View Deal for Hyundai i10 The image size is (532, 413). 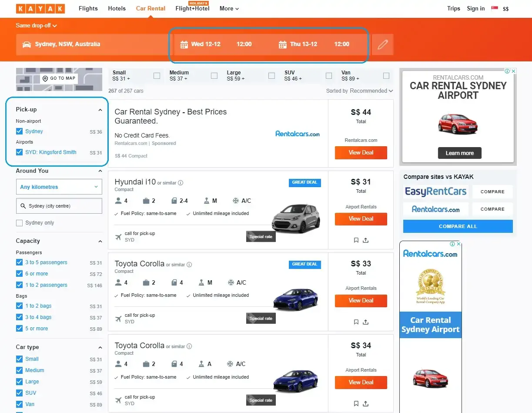[x=361, y=219]
